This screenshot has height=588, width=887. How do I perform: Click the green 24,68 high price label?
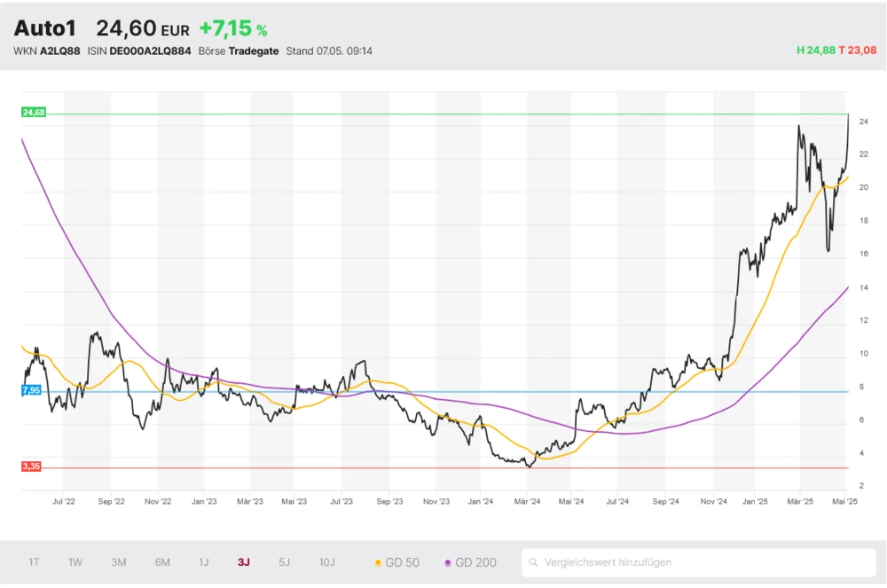click(x=33, y=113)
